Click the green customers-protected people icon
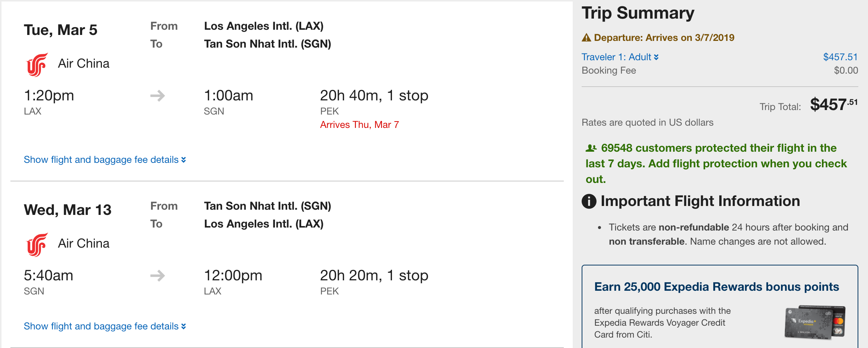The width and height of the screenshot is (868, 348). pyautogui.click(x=591, y=148)
